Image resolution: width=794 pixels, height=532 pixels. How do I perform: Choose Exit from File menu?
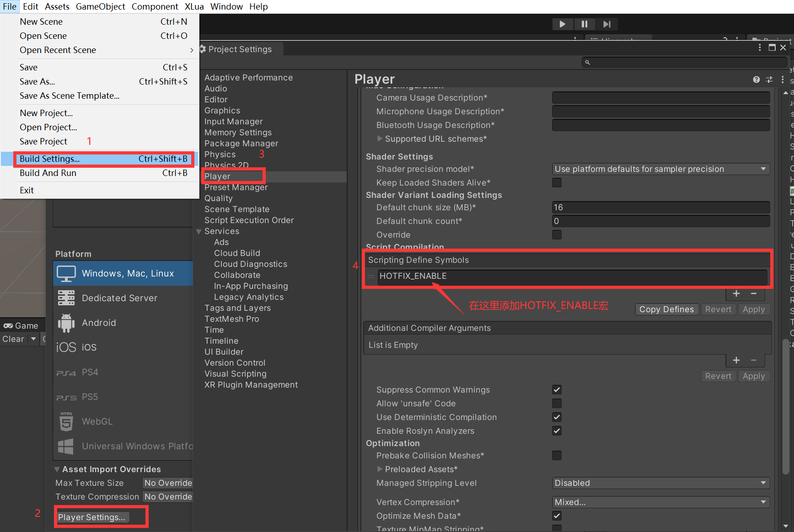100,191
